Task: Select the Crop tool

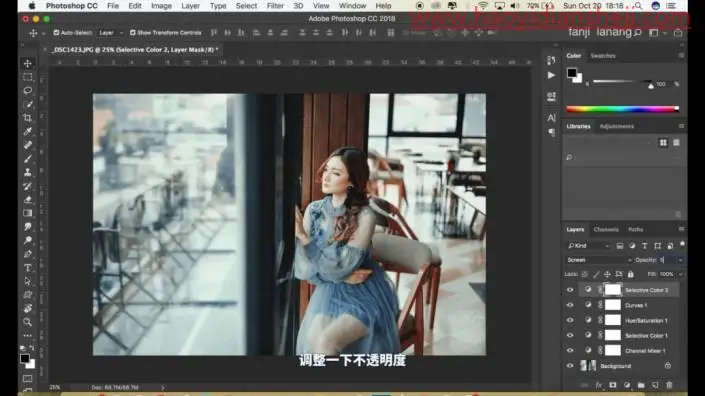Action: point(28,118)
